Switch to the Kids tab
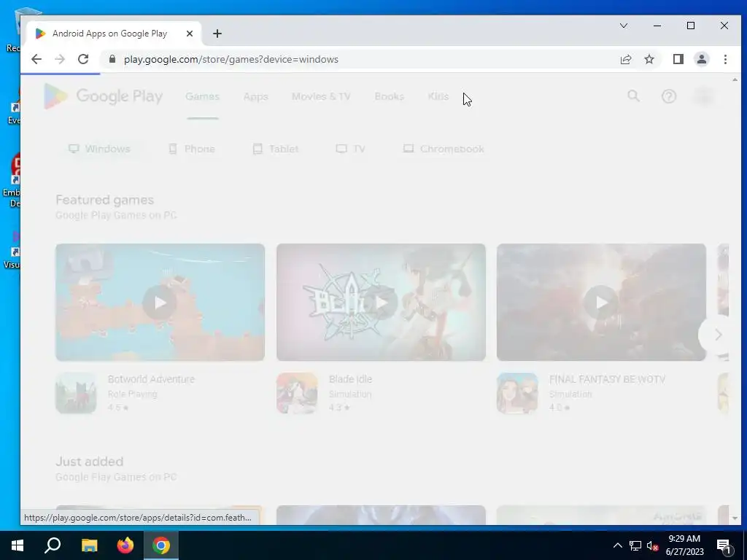 (x=438, y=96)
